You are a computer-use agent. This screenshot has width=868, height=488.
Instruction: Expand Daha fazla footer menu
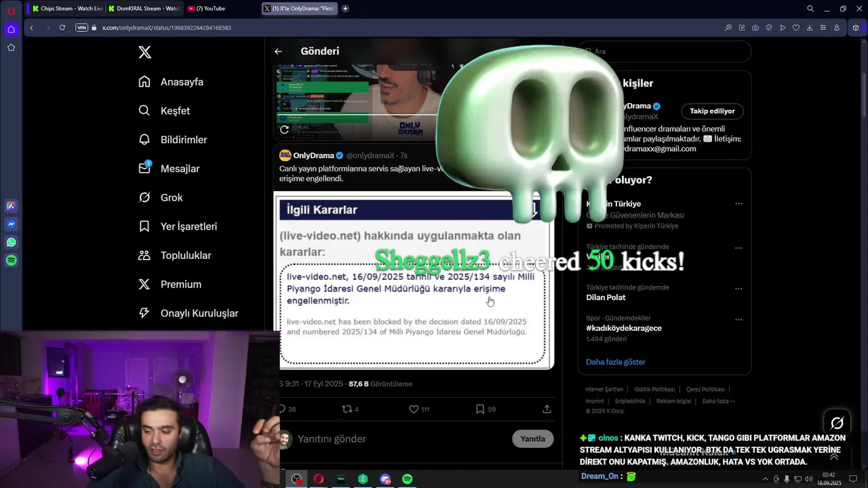pyautogui.click(x=719, y=401)
